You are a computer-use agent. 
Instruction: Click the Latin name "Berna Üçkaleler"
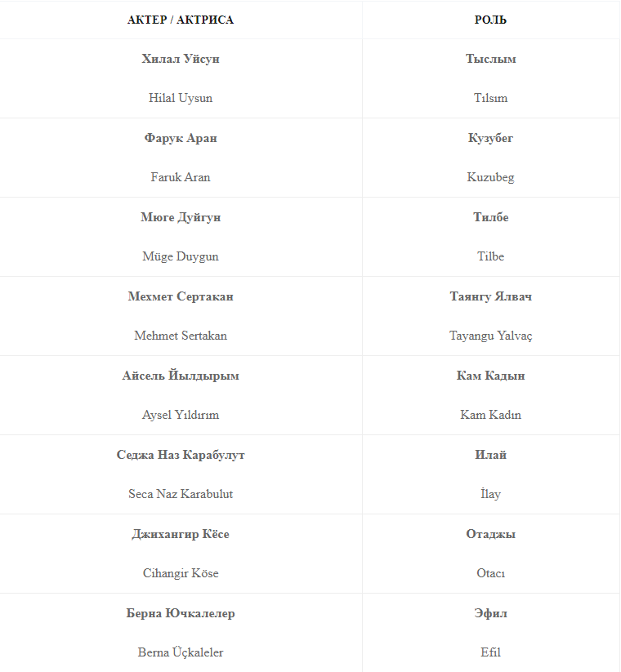coord(181,652)
